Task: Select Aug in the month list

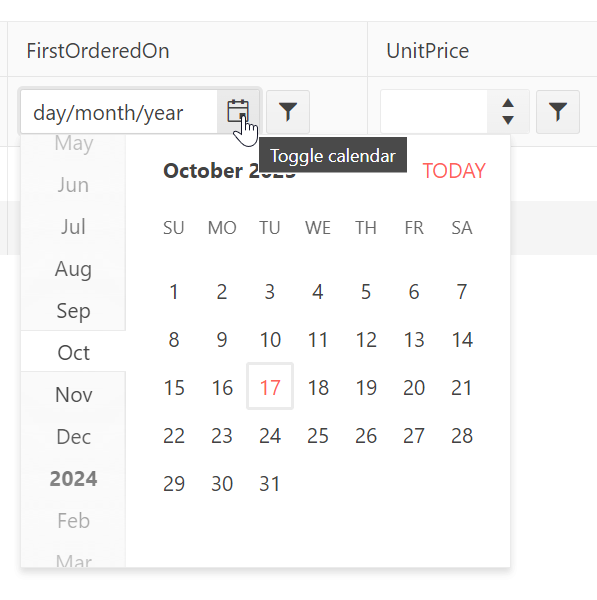Action: tap(73, 268)
